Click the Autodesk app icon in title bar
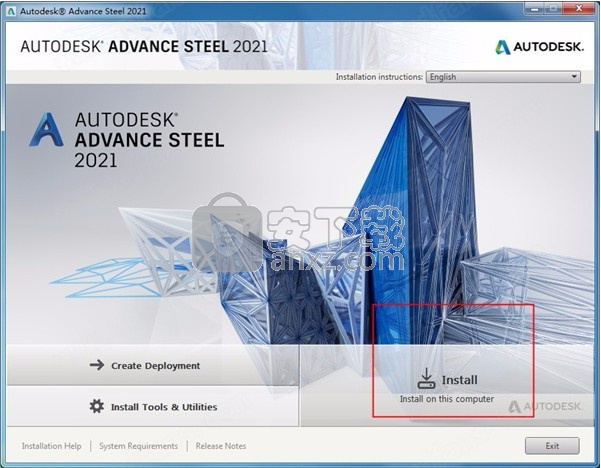601x468 pixels. point(11,11)
